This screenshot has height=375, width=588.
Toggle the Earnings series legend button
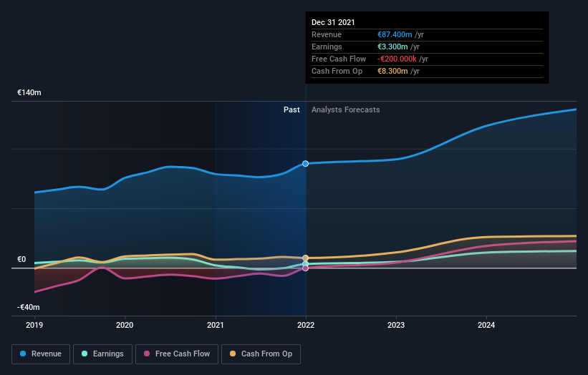(x=102, y=354)
